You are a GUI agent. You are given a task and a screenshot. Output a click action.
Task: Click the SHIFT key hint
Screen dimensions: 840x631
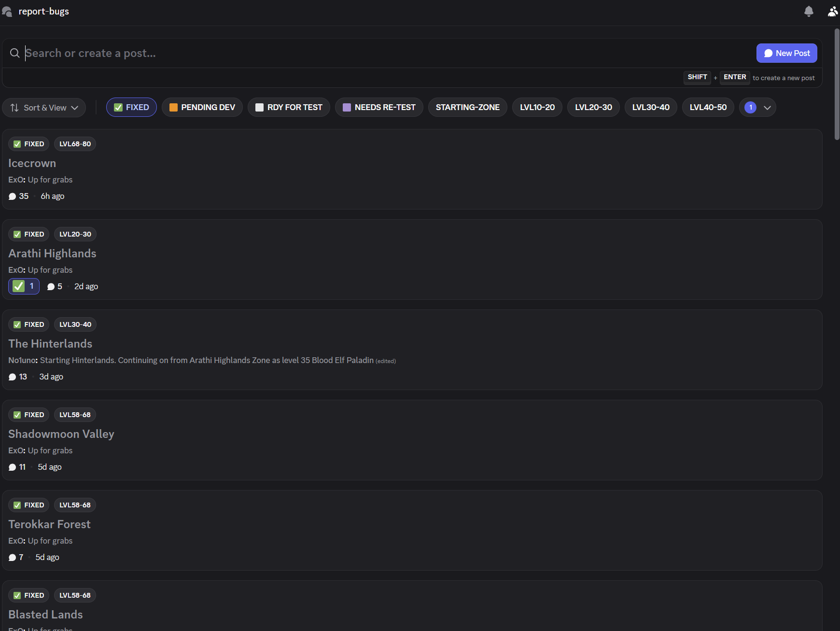[x=697, y=77]
